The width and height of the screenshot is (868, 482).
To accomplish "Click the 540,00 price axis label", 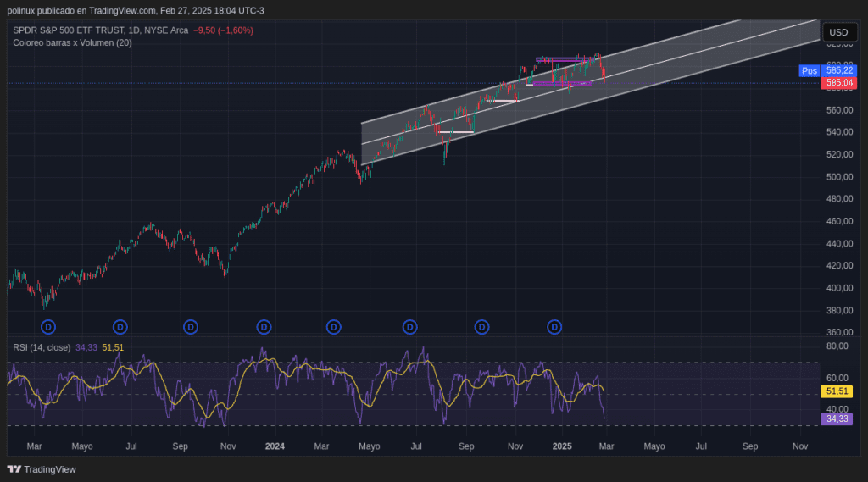I will coord(839,132).
